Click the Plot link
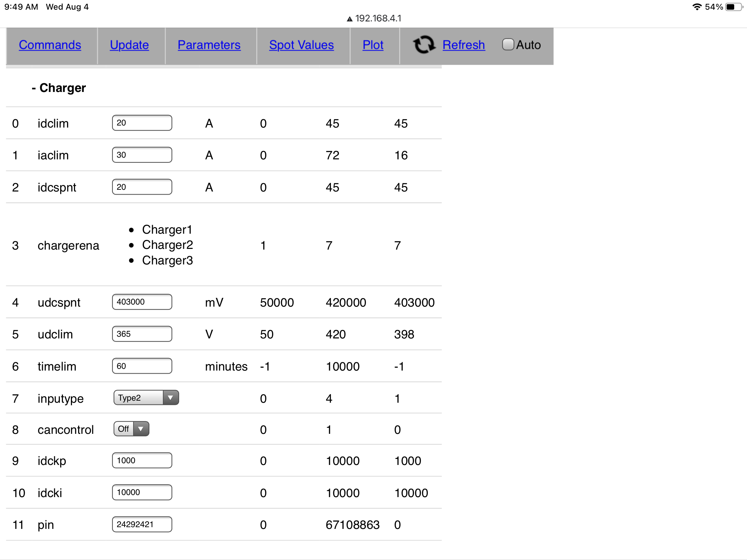Screen dimensions: 747x560 click(373, 45)
